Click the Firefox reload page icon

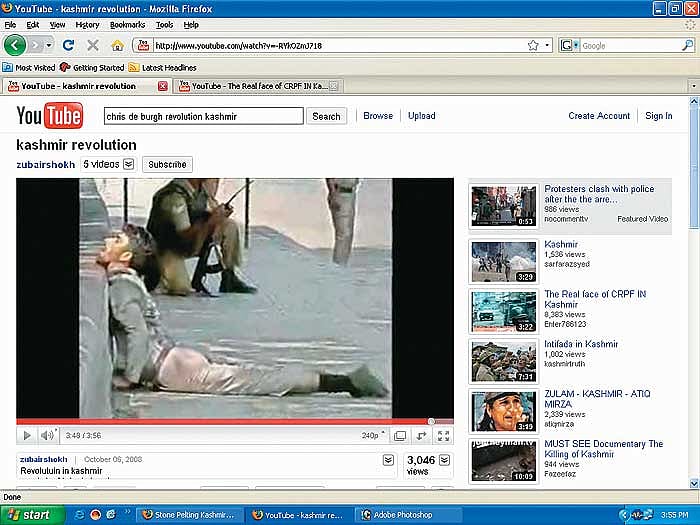(68, 45)
